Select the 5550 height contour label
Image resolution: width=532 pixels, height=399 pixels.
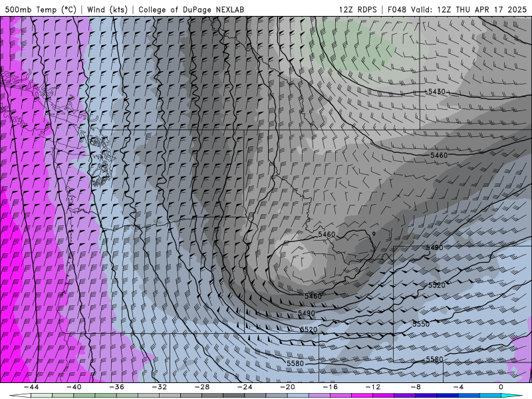click(x=421, y=324)
